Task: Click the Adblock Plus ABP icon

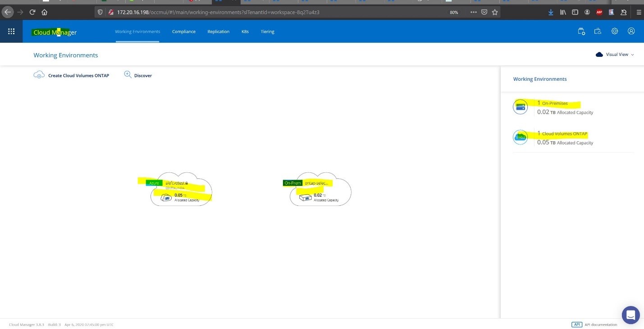Action: click(599, 12)
